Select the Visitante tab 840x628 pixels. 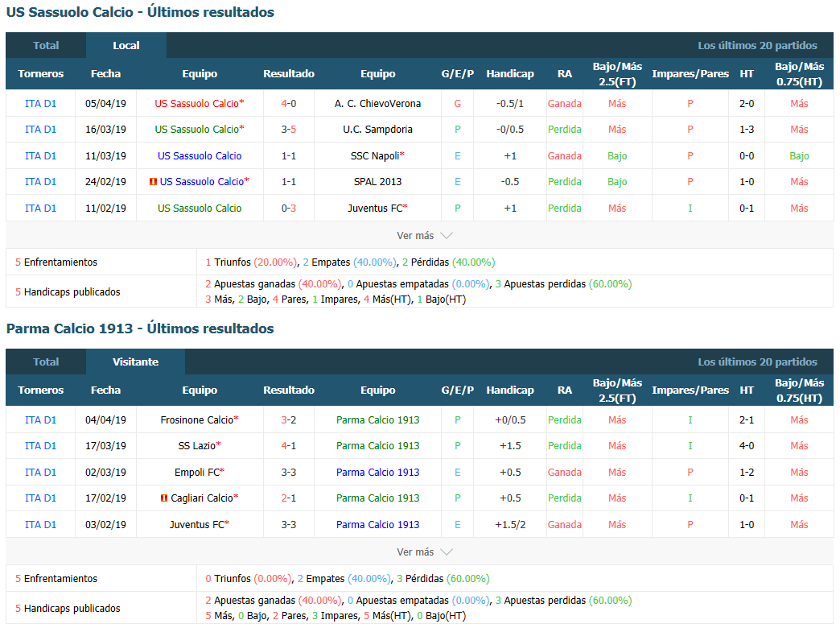coord(135,362)
